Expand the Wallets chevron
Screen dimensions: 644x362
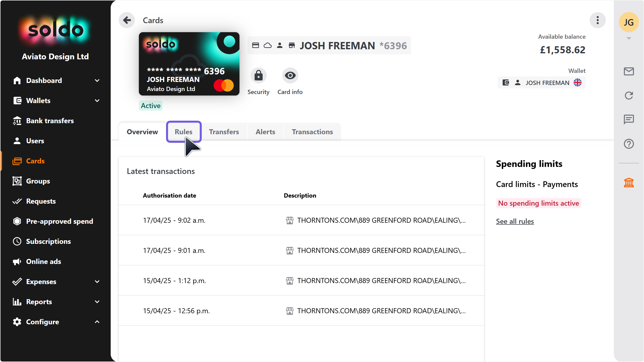97,101
